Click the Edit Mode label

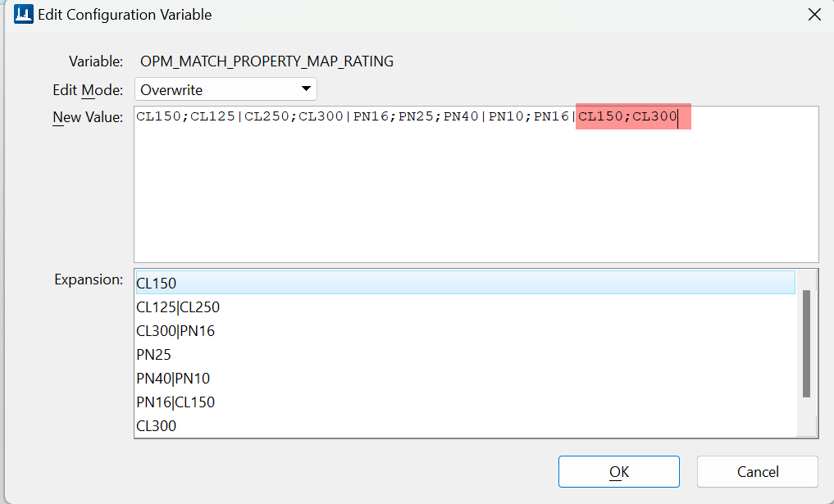point(87,89)
